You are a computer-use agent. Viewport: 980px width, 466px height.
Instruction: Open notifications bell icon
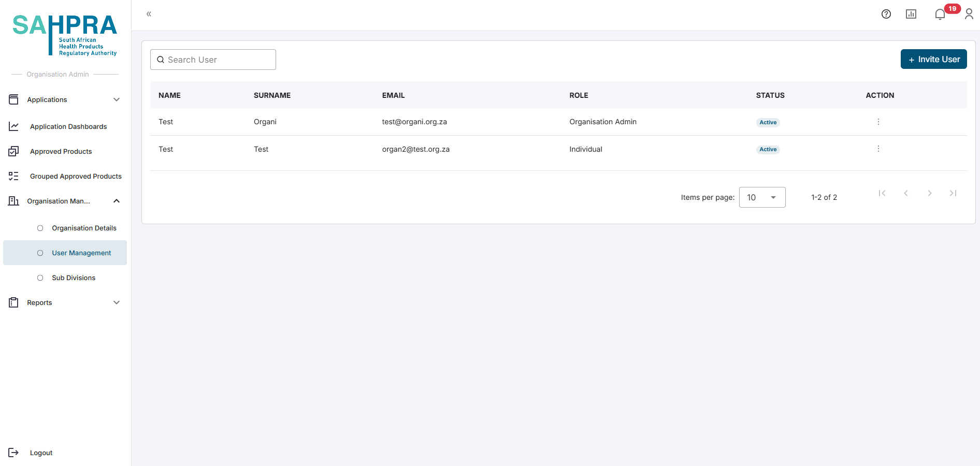(x=940, y=14)
